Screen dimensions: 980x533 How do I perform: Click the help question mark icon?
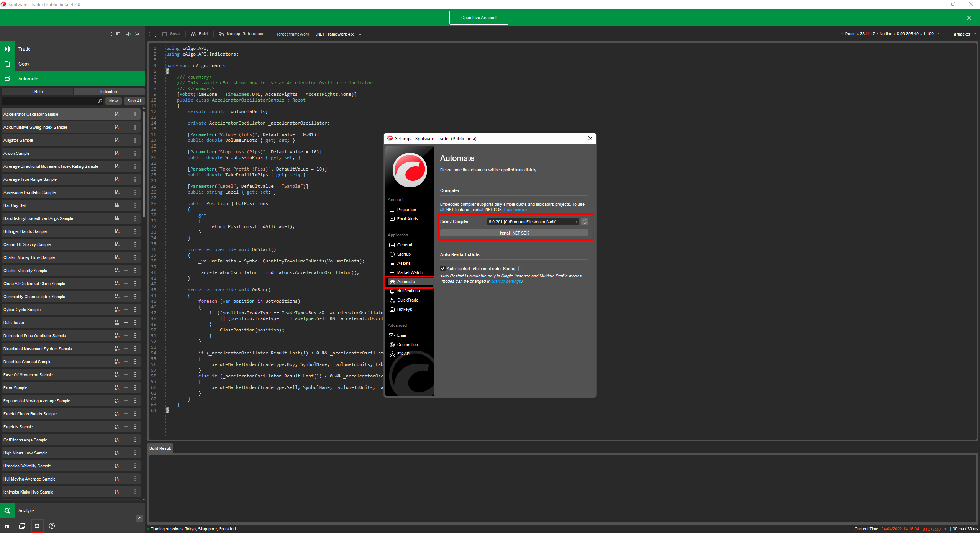click(52, 526)
